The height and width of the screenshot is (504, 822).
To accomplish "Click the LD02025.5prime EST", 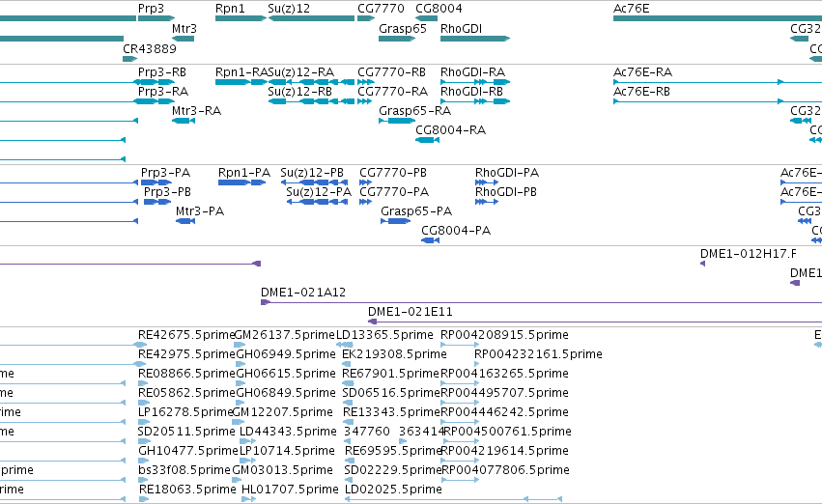I will coord(453,499).
